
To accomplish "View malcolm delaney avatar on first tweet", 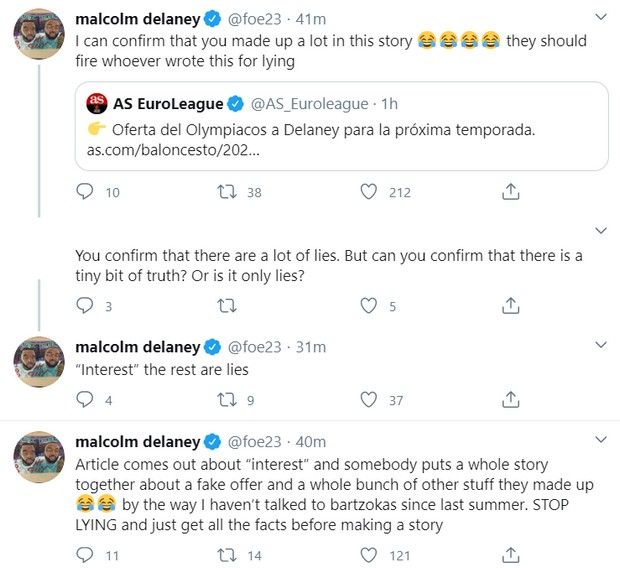I will tap(39, 34).
